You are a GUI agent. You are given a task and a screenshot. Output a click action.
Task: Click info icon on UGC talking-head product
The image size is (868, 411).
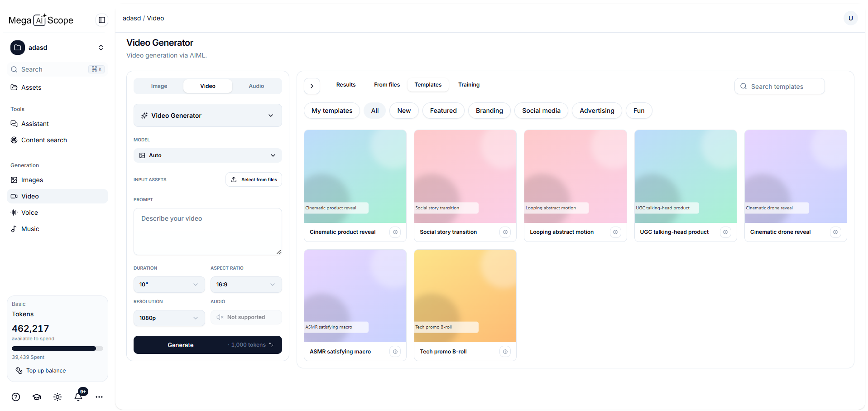pyautogui.click(x=725, y=232)
